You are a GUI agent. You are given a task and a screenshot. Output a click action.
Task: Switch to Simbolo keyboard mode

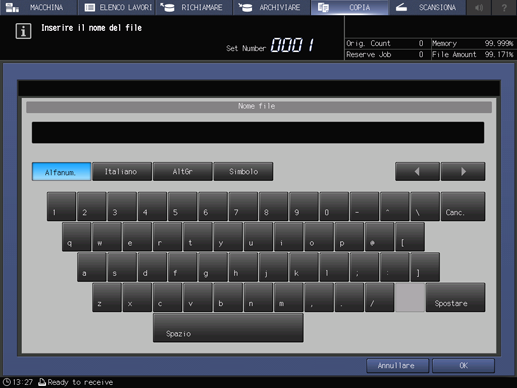[243, 172]
